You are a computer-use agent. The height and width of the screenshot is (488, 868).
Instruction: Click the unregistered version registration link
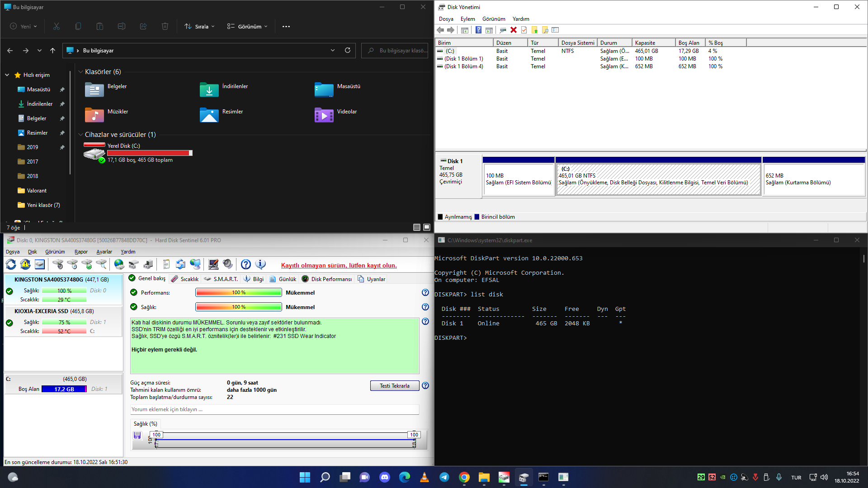coord(339,266)
